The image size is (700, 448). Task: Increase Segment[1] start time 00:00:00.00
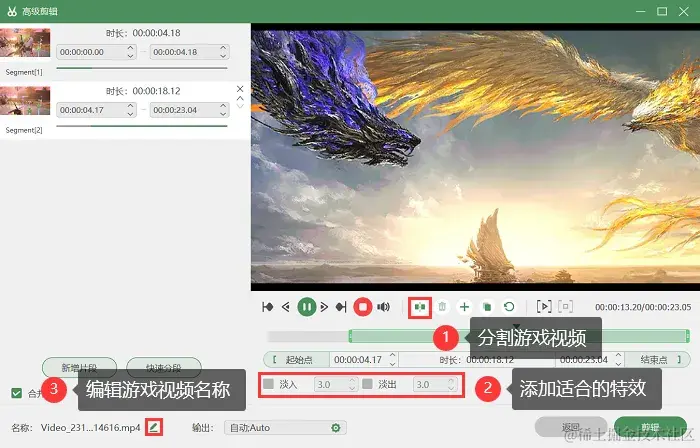130,48
